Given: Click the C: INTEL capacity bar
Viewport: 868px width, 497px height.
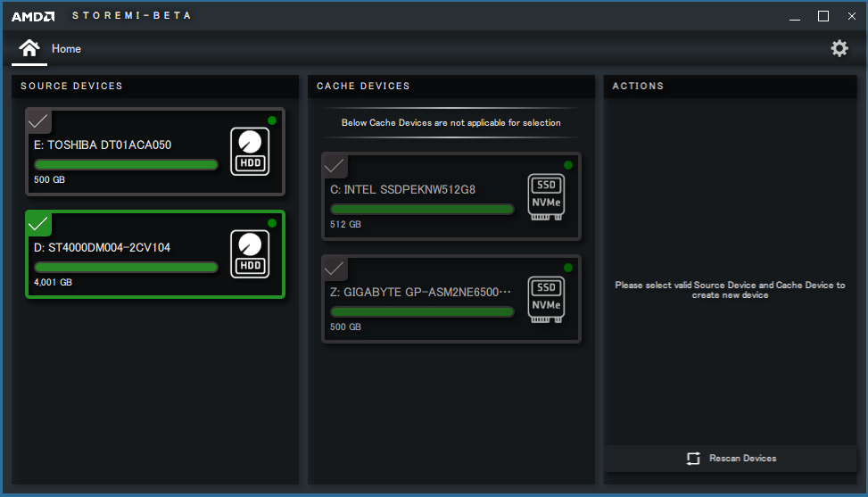Looking at the screenshot, I should click(422, 209).
